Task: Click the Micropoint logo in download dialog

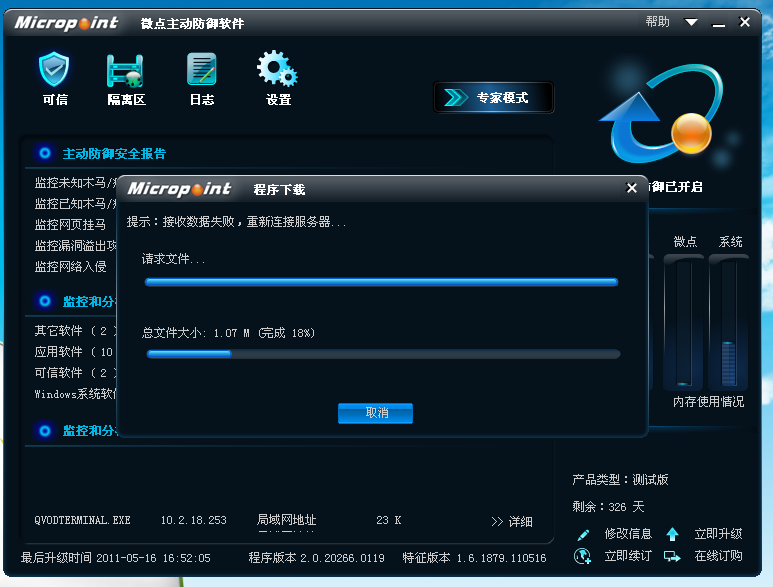Action: [x=179, y=189]
